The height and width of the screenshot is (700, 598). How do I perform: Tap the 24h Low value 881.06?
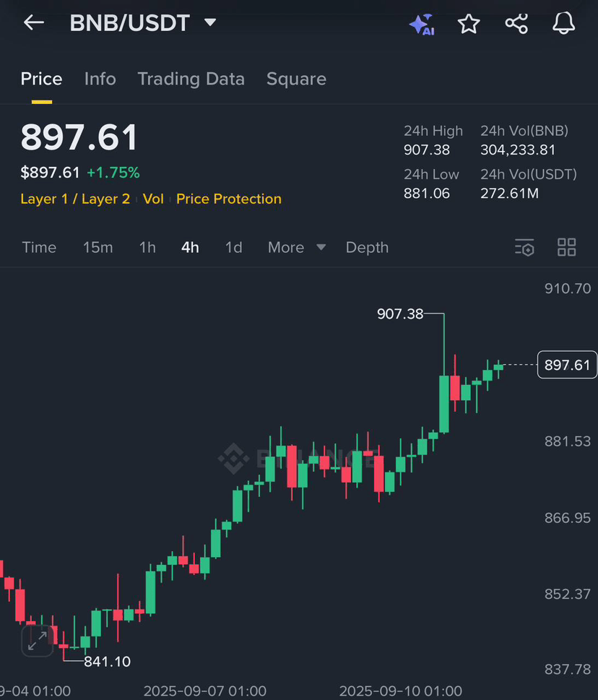[x=427, y=194]
